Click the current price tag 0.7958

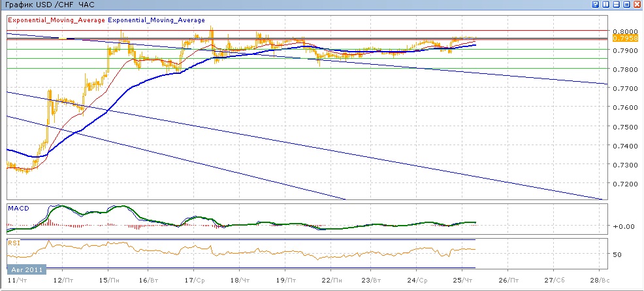click(626, 40)
